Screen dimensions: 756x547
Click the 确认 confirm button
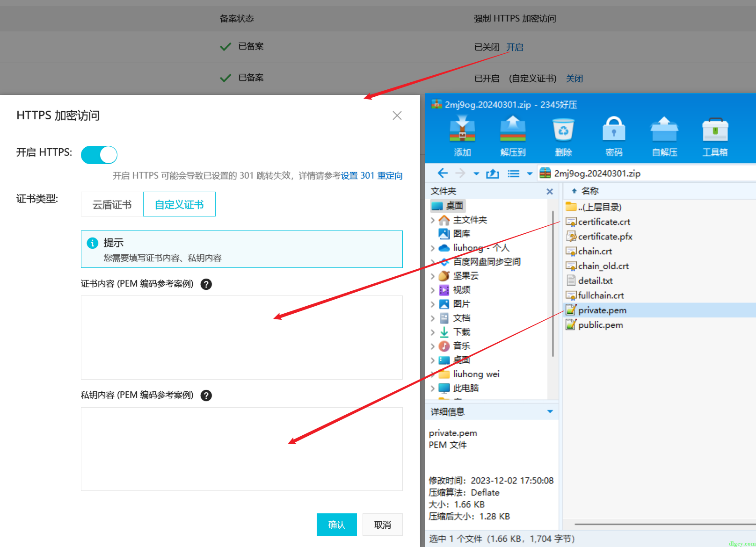point(337,525)
